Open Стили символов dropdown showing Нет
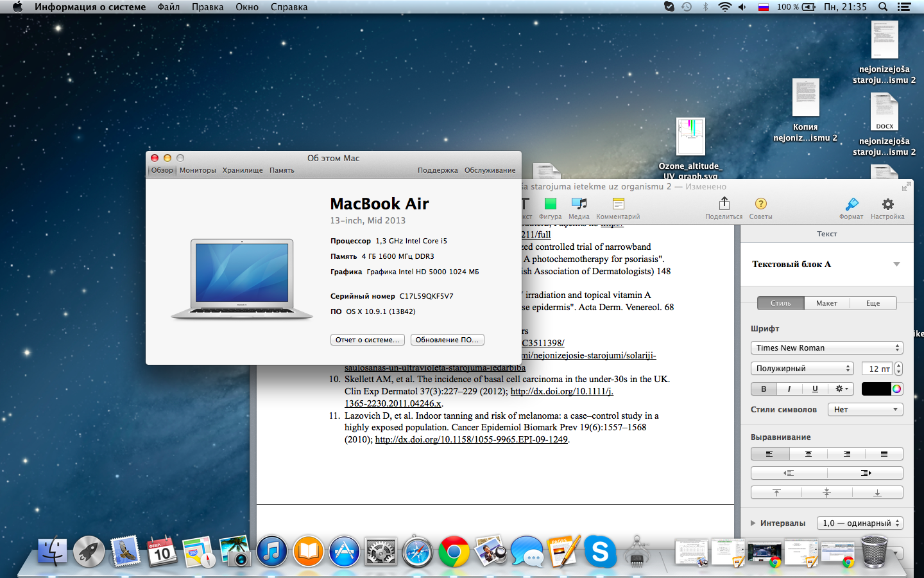 pos(865,409)
